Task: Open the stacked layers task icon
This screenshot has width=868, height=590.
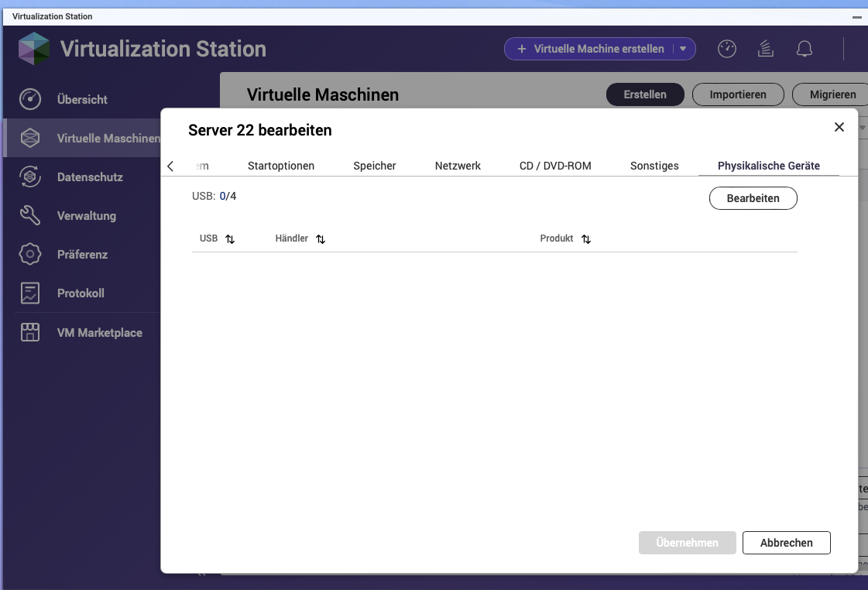Action: (x=765, y=49)
